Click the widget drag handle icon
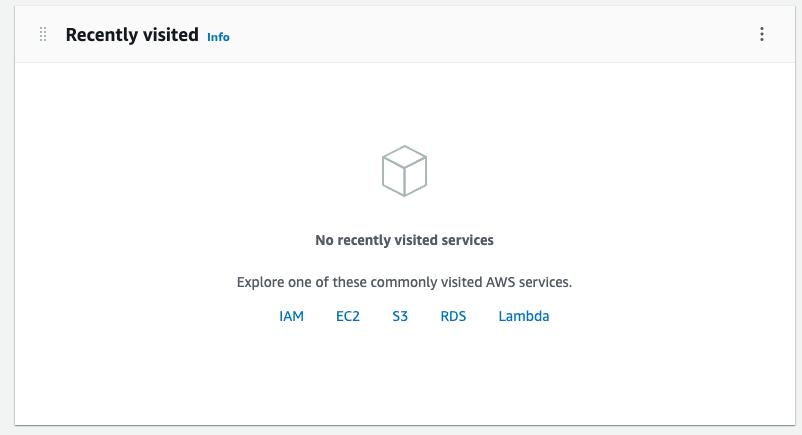The width and height of the screenshot is (802, 435). [x=43, y=35]
